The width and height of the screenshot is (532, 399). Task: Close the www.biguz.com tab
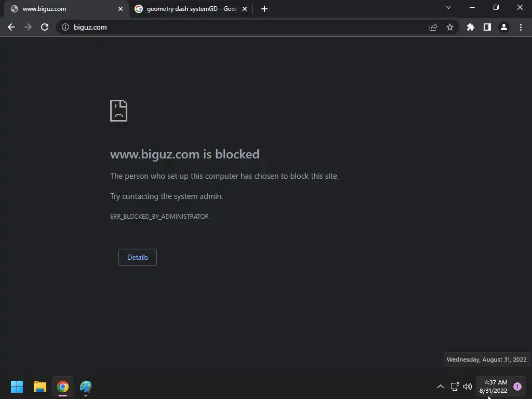[x=121, y=9]
